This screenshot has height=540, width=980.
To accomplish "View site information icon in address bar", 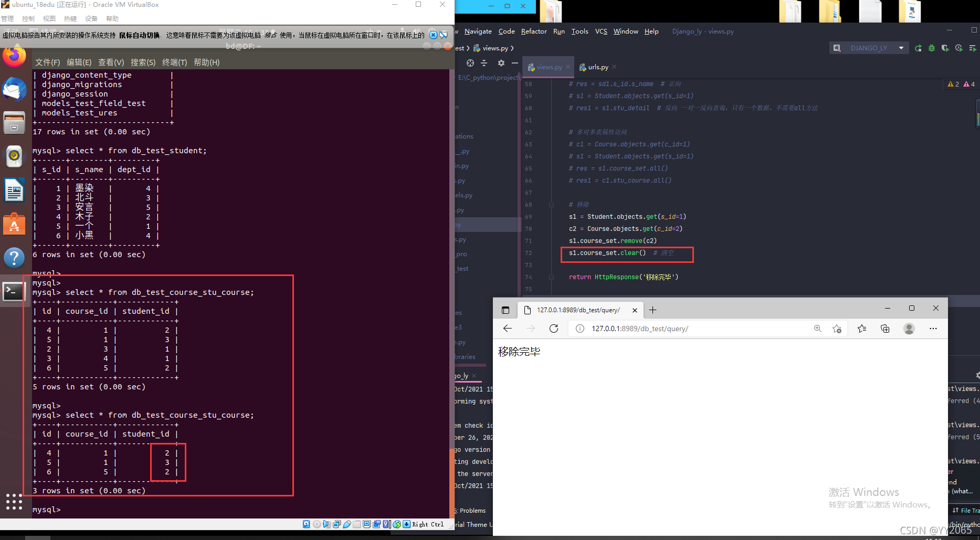I will 580,329.
